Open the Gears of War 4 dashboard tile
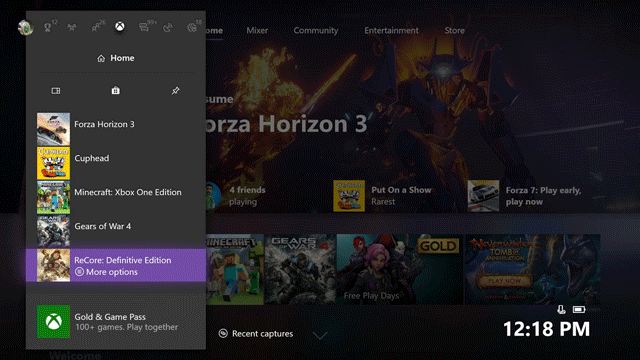 point(300,269)
